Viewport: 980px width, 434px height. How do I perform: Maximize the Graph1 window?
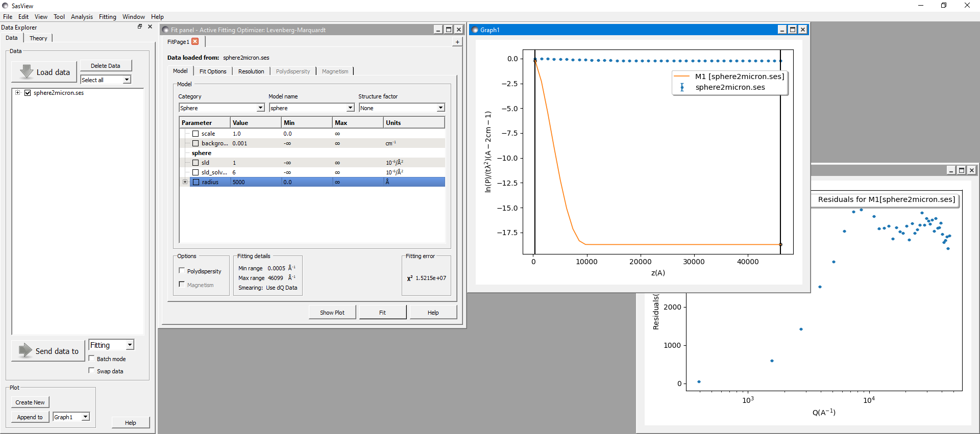pos(792,30)
